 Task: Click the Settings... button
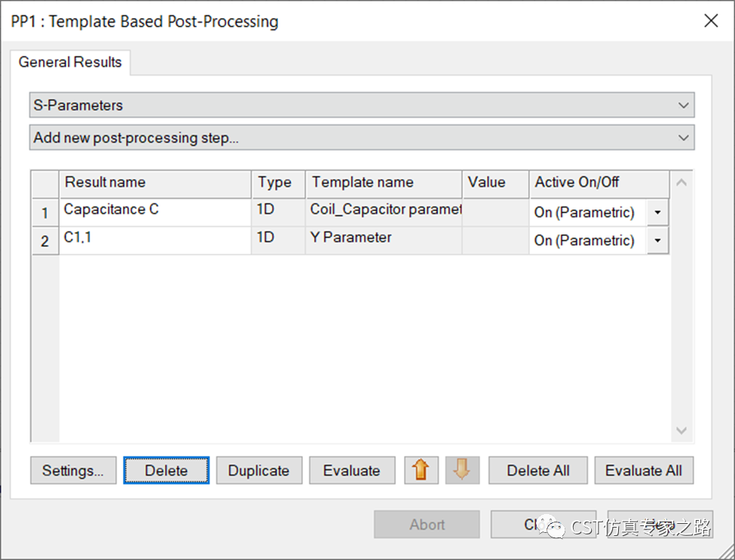coord(73,470)
